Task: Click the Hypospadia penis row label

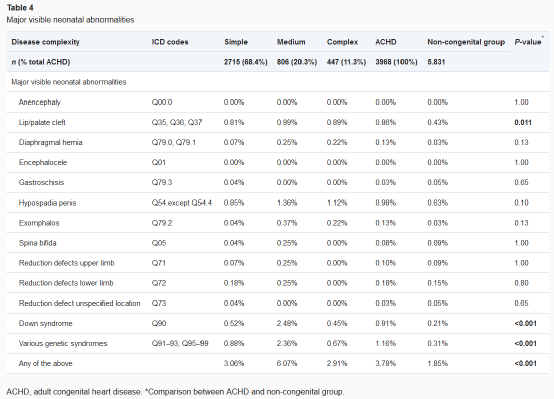Action: click(x=47, y=203)
